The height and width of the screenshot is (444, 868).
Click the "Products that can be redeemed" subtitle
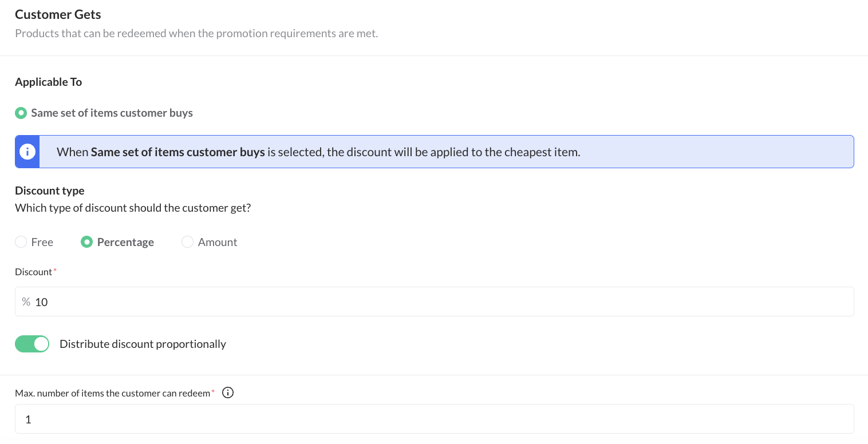pos(196,33)
